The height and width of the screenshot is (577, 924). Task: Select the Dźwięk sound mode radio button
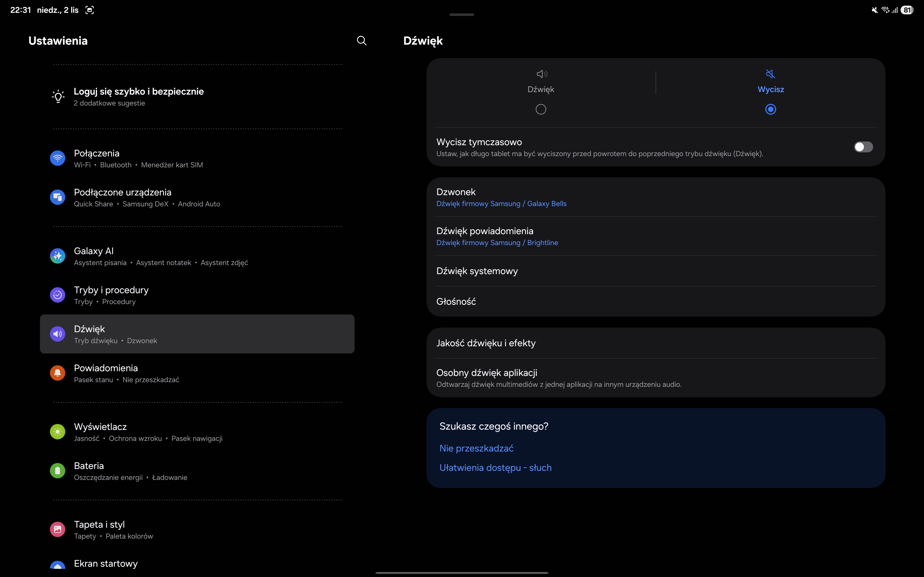[541, 110]
